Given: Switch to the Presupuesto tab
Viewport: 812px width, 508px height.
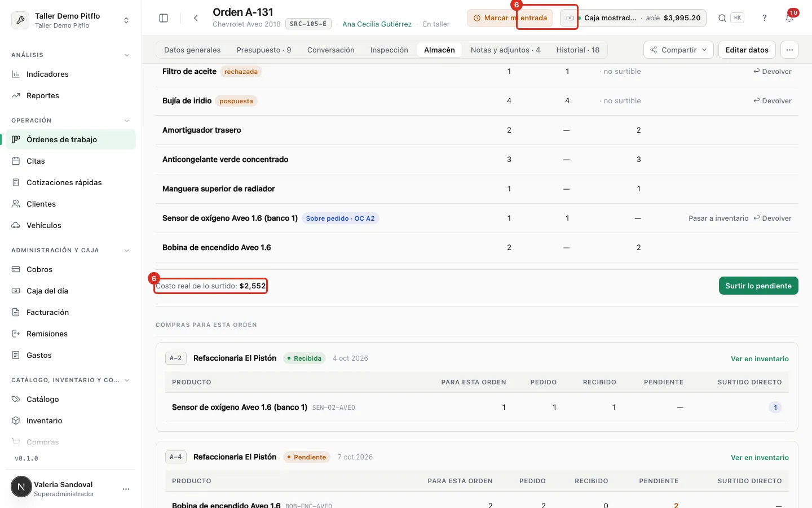Looking at the screenshot, I should point(264,50).
